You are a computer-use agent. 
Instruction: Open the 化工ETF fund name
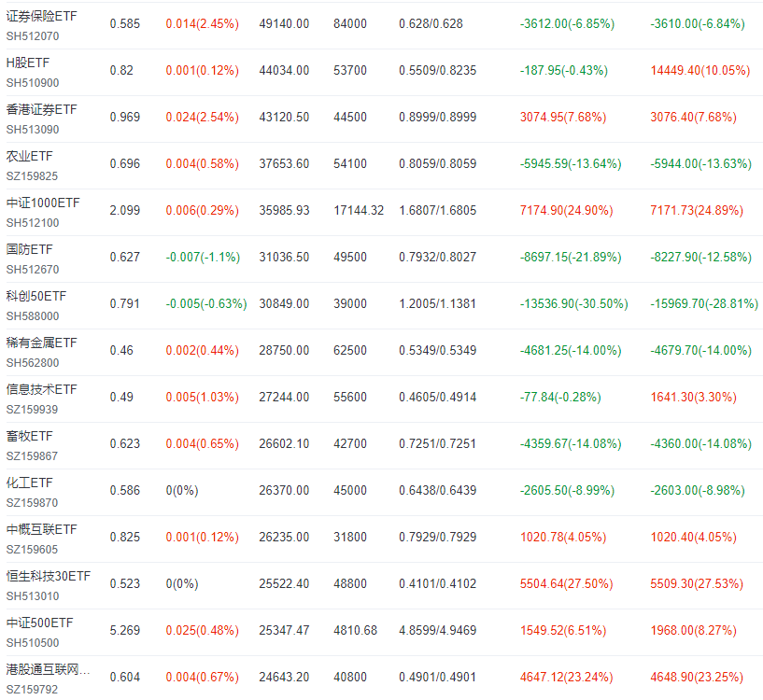pos(29,483)
